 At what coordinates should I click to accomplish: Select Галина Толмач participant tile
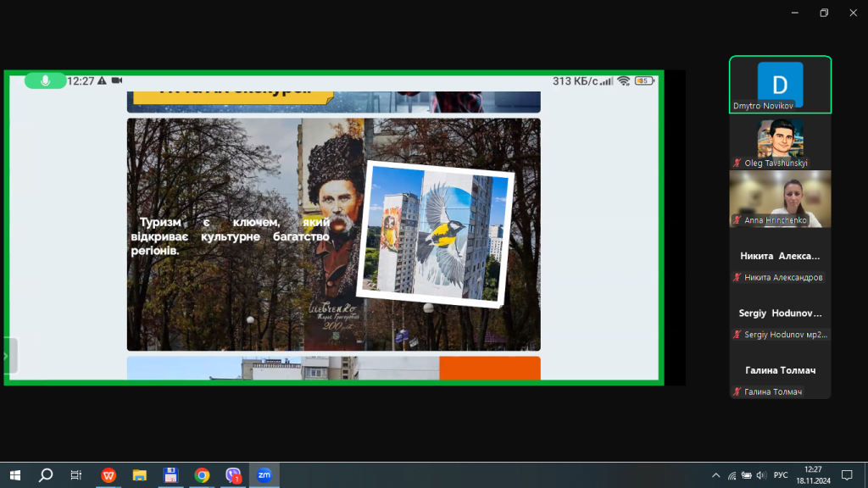780,371
